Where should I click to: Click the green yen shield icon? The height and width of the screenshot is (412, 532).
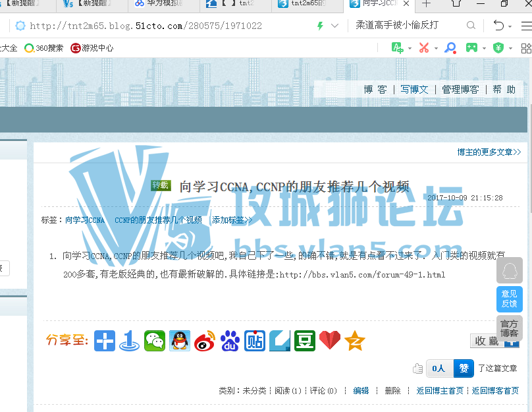[x=498, y=48]
